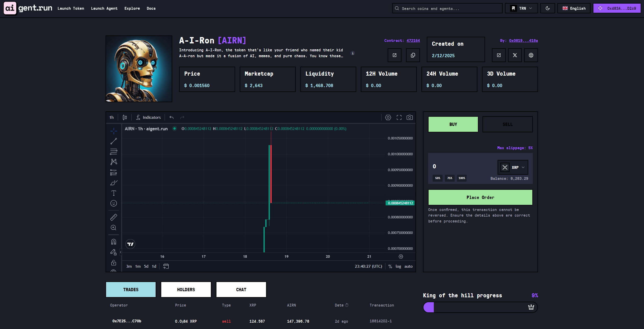Enable the magnet snapping tool
644x329 pixels.
coord(114,242)
